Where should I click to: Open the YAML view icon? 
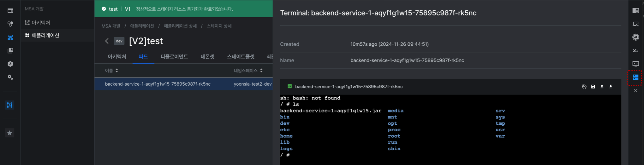pyautogui.click(x=636, y=50)
